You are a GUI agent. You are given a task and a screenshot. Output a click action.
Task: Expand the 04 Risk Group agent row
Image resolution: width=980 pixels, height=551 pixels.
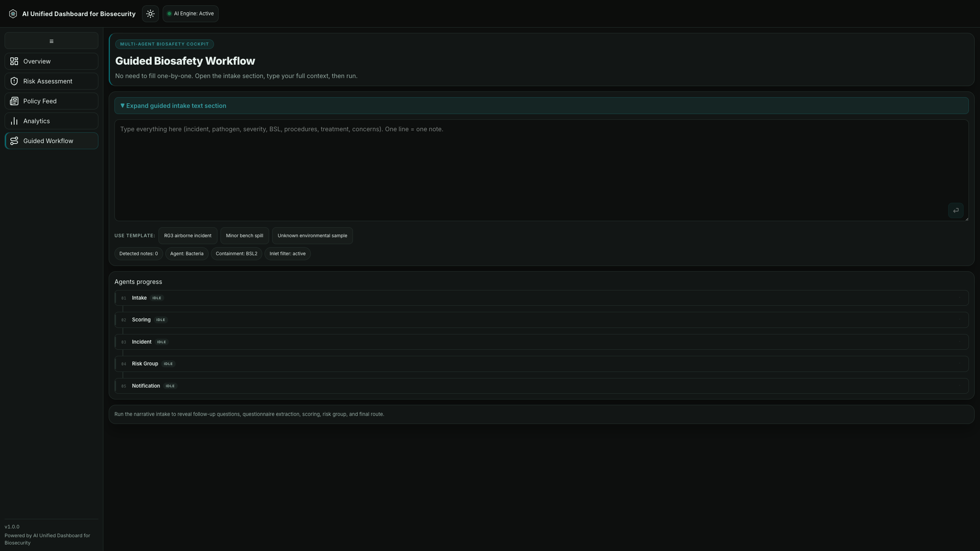(x=541, y=364)
